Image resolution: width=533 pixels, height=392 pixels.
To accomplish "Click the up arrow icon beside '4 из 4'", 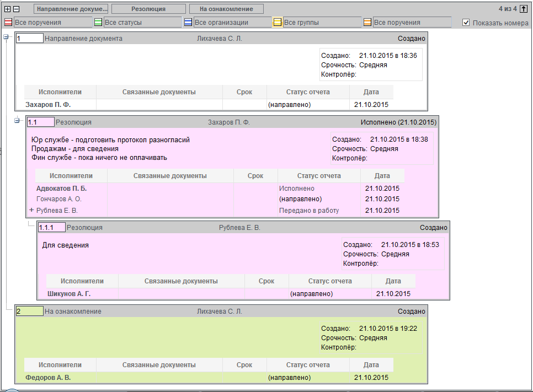I will (x=523, y=9).
